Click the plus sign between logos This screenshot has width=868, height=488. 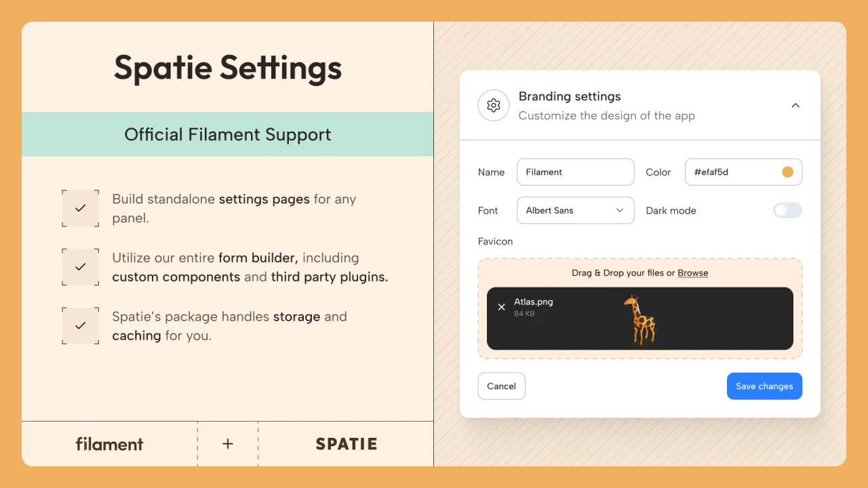(x=228, y=444)
